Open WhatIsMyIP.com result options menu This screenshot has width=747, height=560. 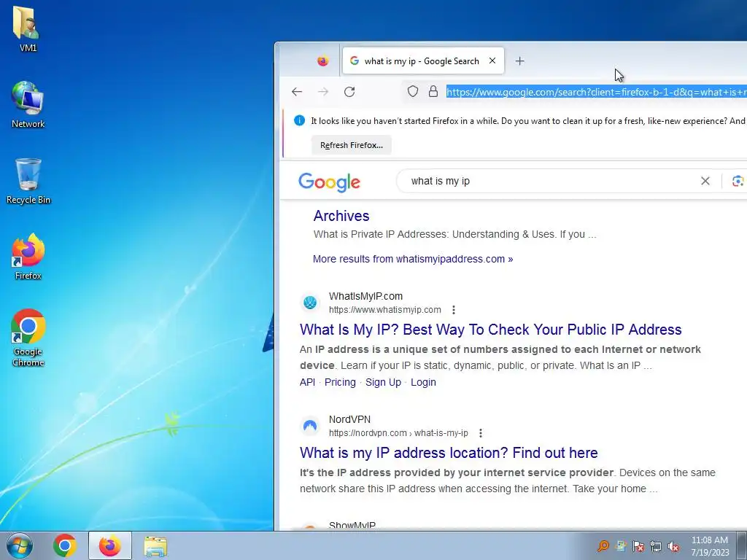(454, 310)
